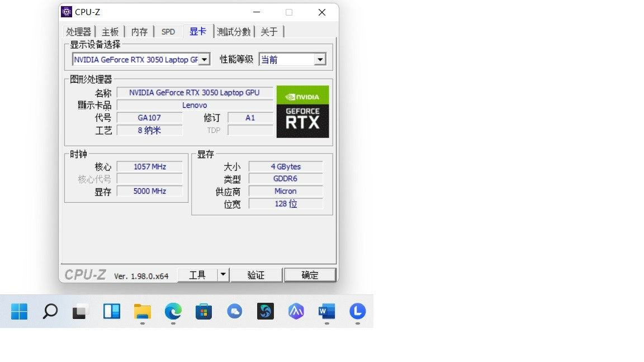The image size is (644, 362).
Task: Open the 工具 dropdown arrow
Action: [x=223, y=275]
